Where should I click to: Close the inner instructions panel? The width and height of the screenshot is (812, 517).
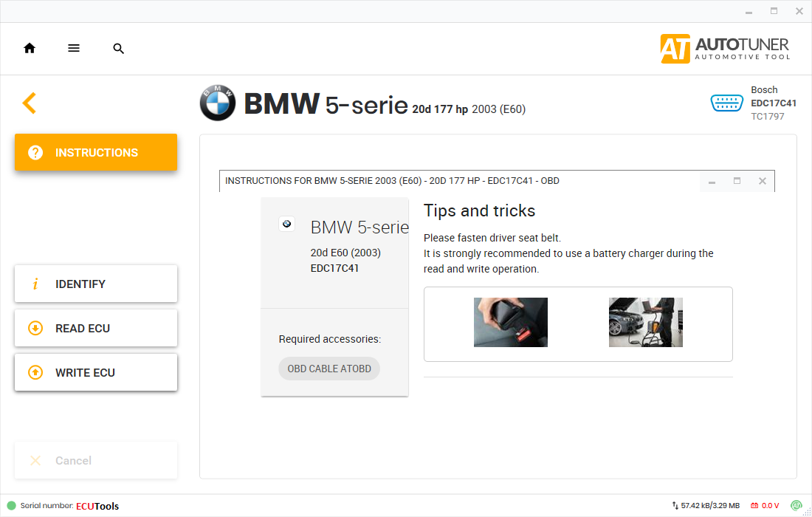coord(763,181)
